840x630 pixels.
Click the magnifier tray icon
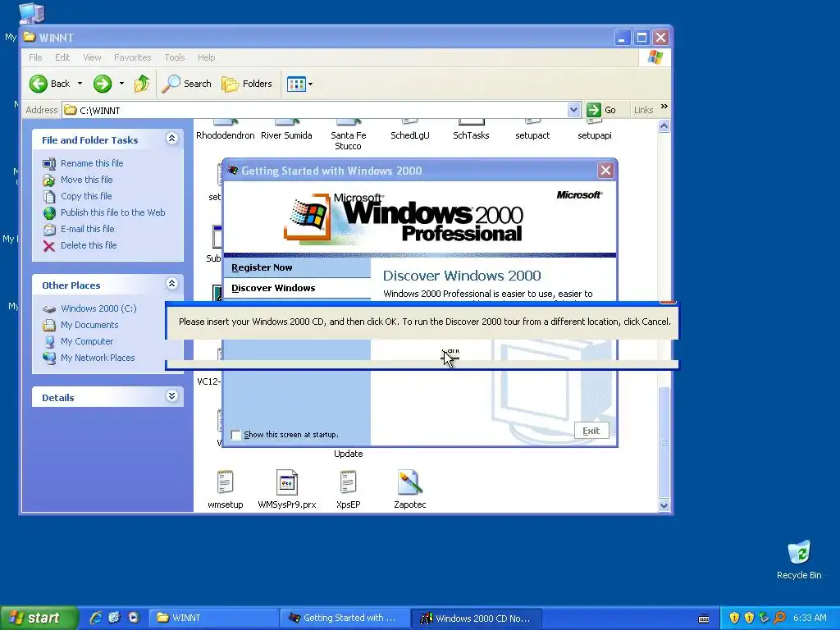779,618
